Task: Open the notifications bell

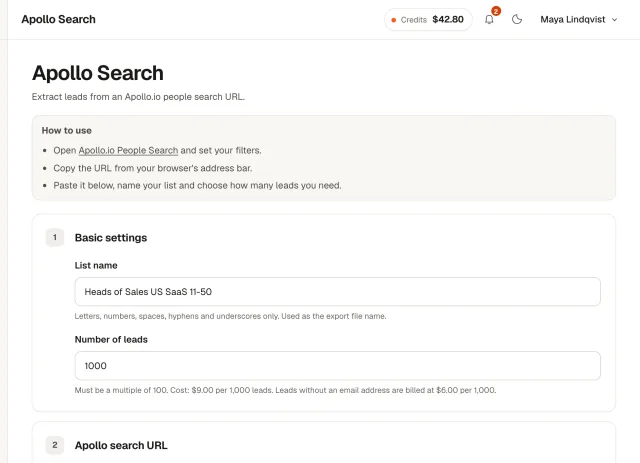Action: pyautogui.click(x=489, y=19)
